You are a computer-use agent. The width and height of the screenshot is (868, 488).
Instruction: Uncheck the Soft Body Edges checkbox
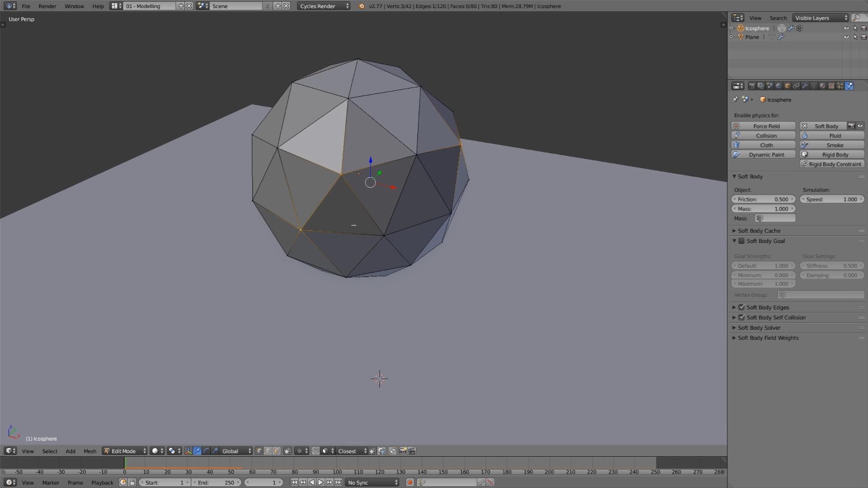pos(741,307)
